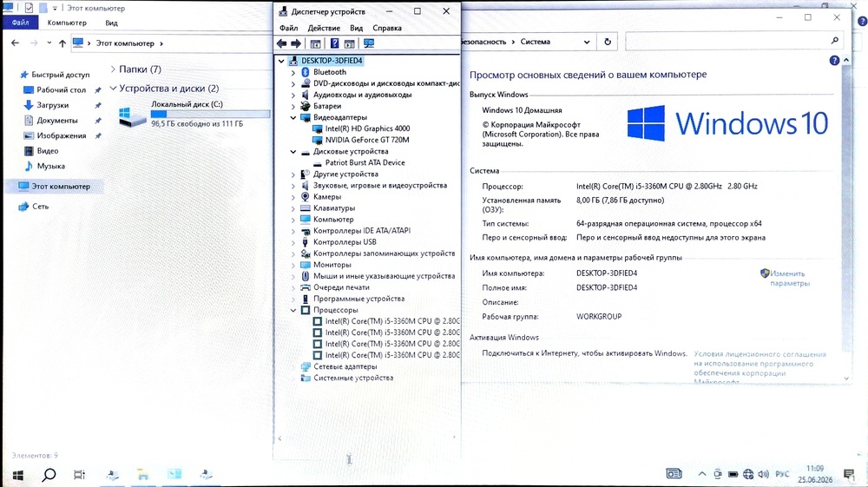
Task: Select the Bluetooth device category icon
Action: pyautogui.click(x=305, y=72)
